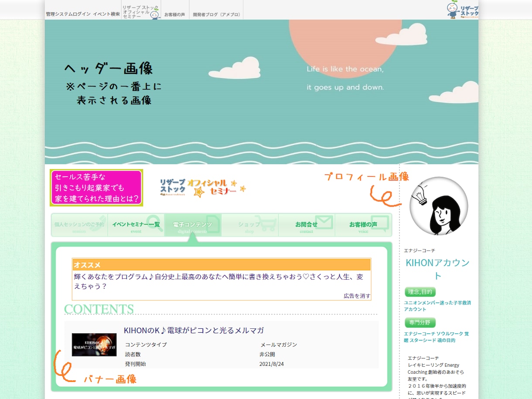Click KIHONアカウント name link
The height and width of the screenshot is (399, 532).
click(x=438, y=269)
